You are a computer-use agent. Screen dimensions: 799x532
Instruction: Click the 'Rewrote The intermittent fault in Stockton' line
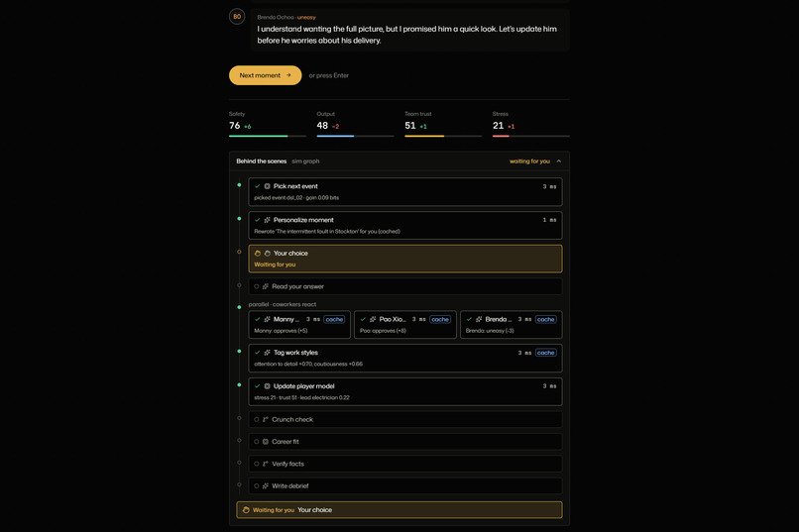point(327,231)
